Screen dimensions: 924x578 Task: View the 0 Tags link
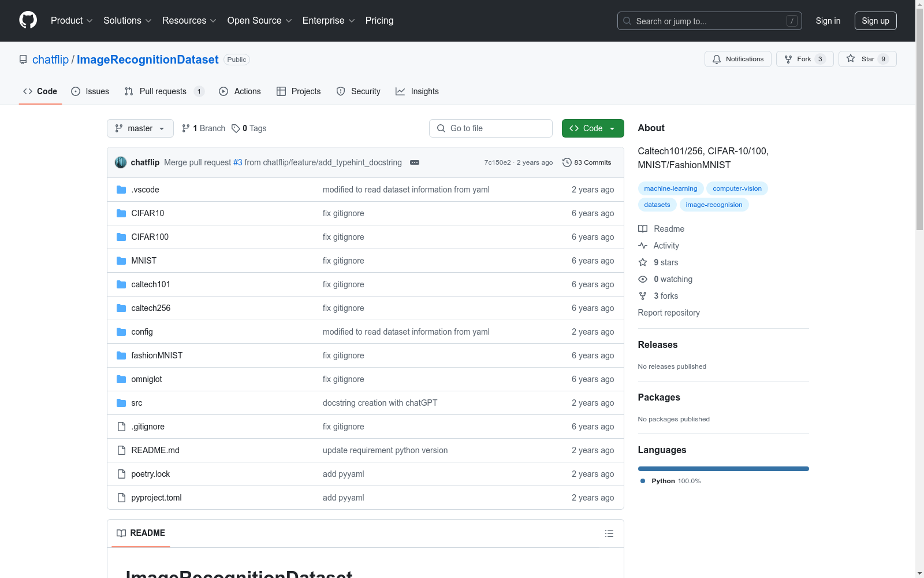pos(249,128)
